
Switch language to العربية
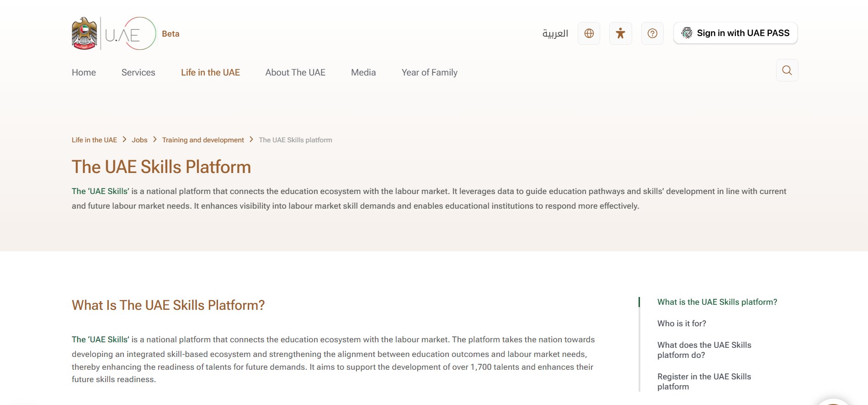[555, 33]
